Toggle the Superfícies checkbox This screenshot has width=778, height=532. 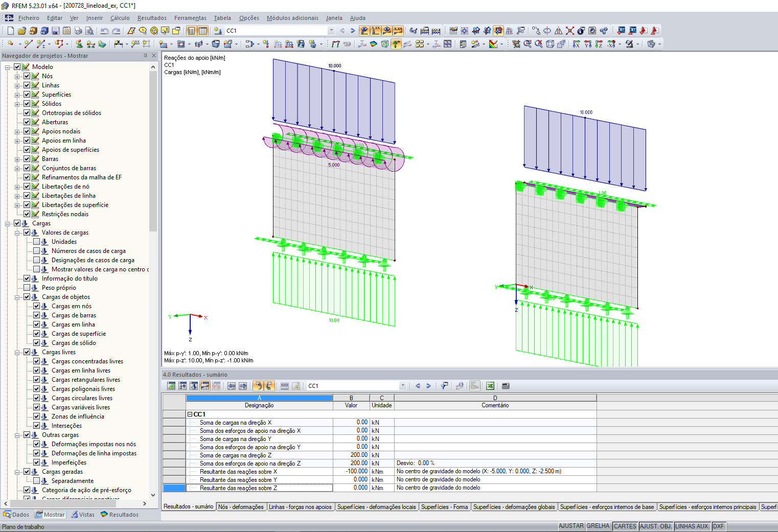pyautogui.click(x=27, y=95)
